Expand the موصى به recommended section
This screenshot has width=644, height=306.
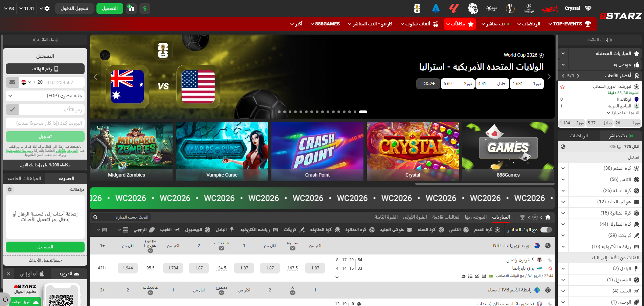[x=563, y=65]
